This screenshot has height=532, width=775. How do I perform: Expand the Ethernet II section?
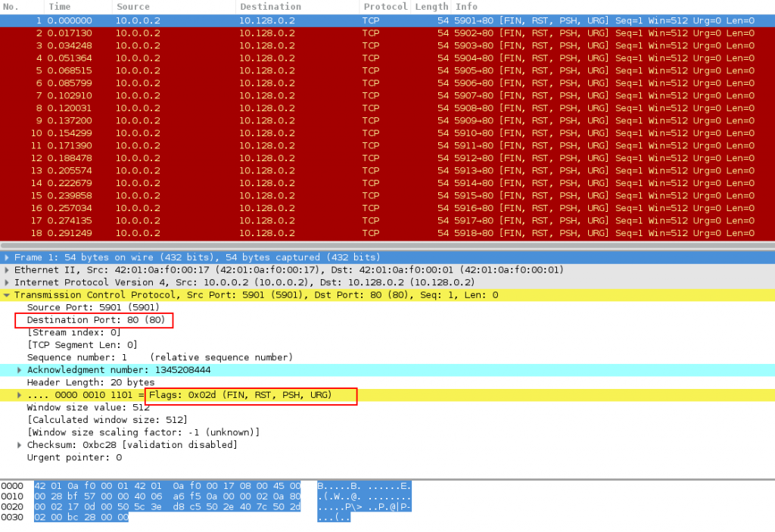[x=7, y=270]
